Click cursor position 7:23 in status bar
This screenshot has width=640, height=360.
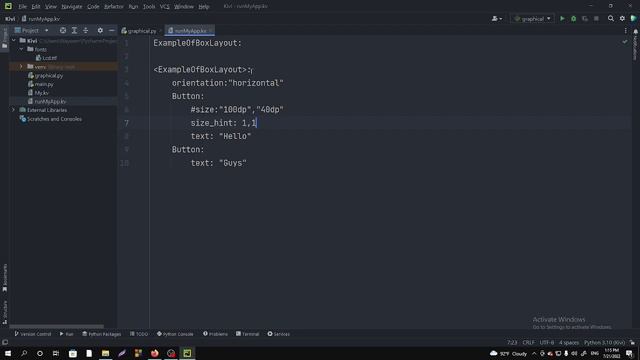click(512, 342)
